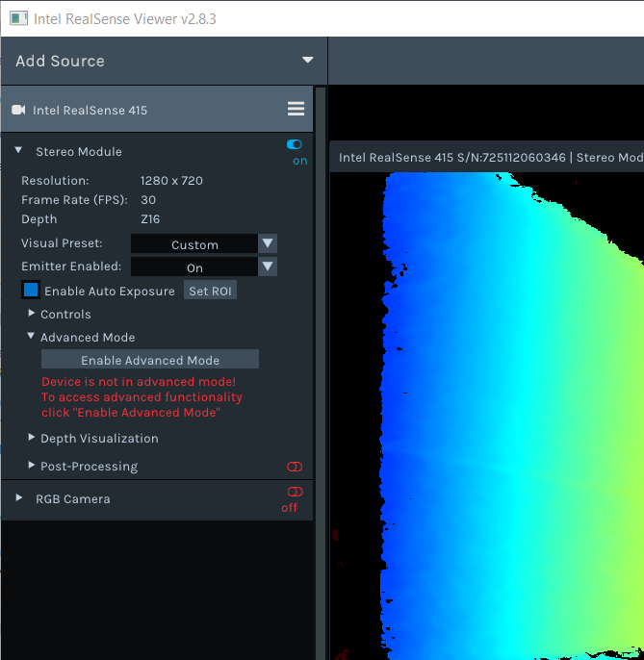Open the Emitter Enabled dropdown arrow
644x660 pixels.
point(268,267)
